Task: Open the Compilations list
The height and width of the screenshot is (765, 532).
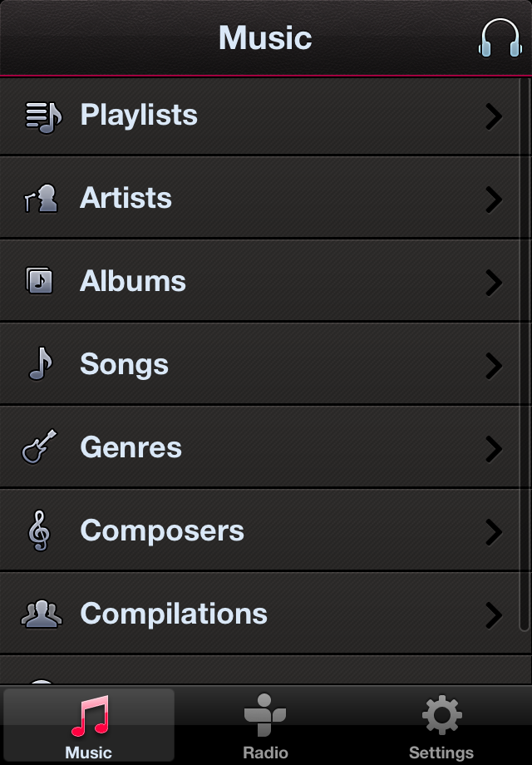Action: click(x=174, y=614)
